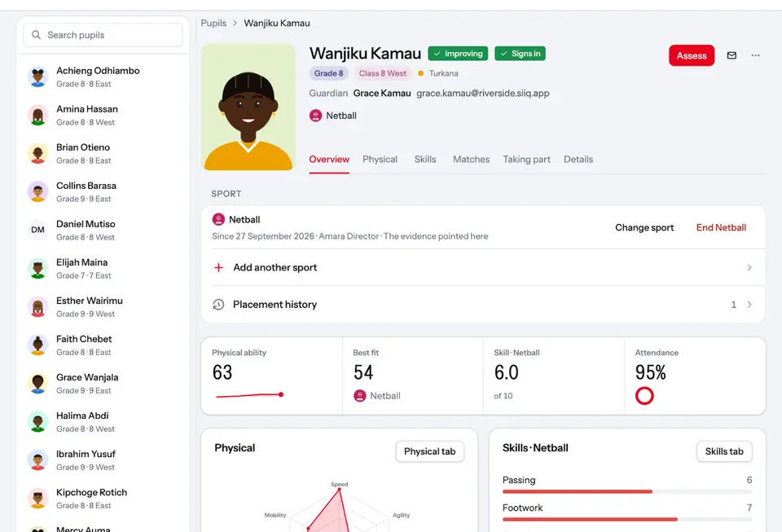Click guardian name Grace Kamau

(382, 93)
